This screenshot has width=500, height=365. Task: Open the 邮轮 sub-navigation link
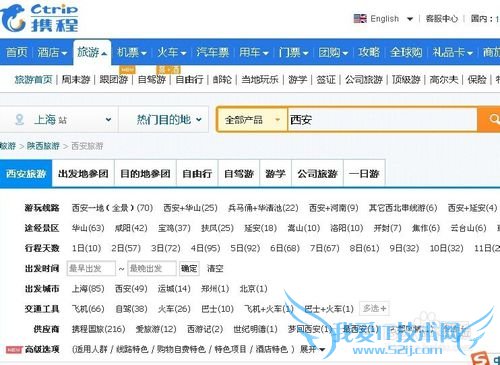pos(222,79)
